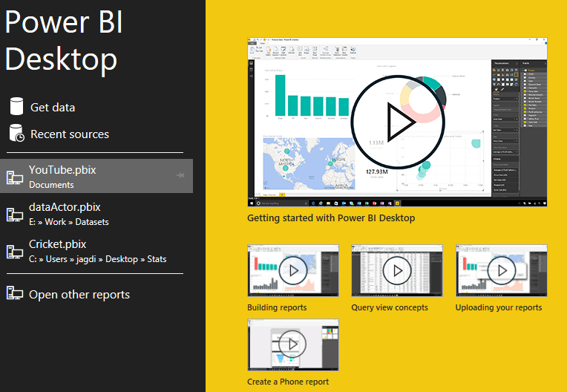The width and height of the screenshot is (567, 392).
Task: Play the Getting started video
Action: point(397,122)
